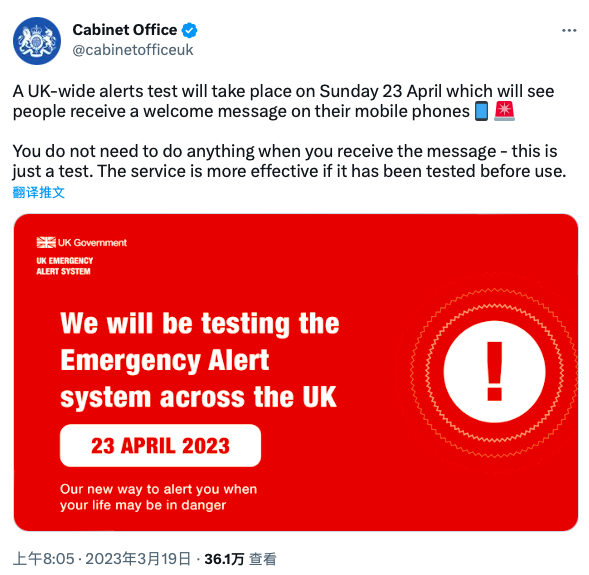
Task: Click the headline We will be testing
Action: tap(199, 360)
